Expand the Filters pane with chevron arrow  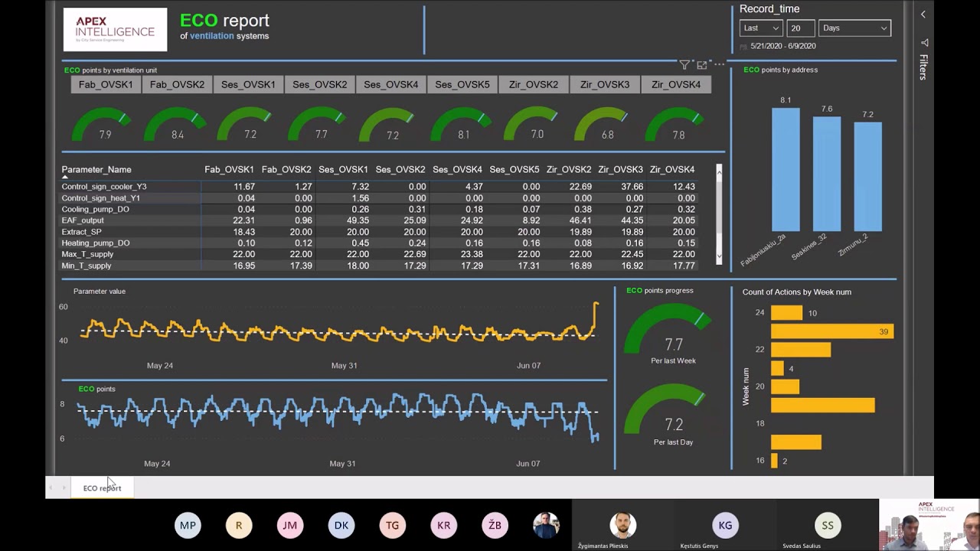click(923, 15)
